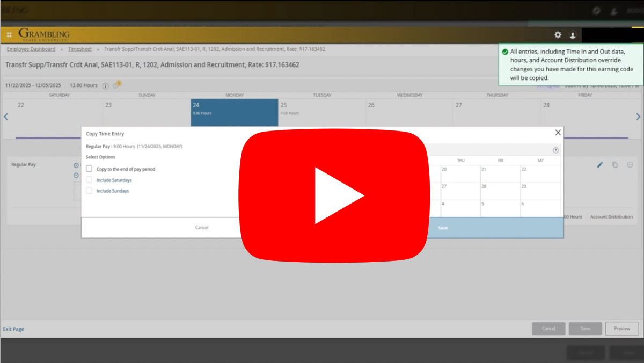Click the user profile icon
This screenshot has height=363, width=644.
pyautogui.click(x=573, y=35)
